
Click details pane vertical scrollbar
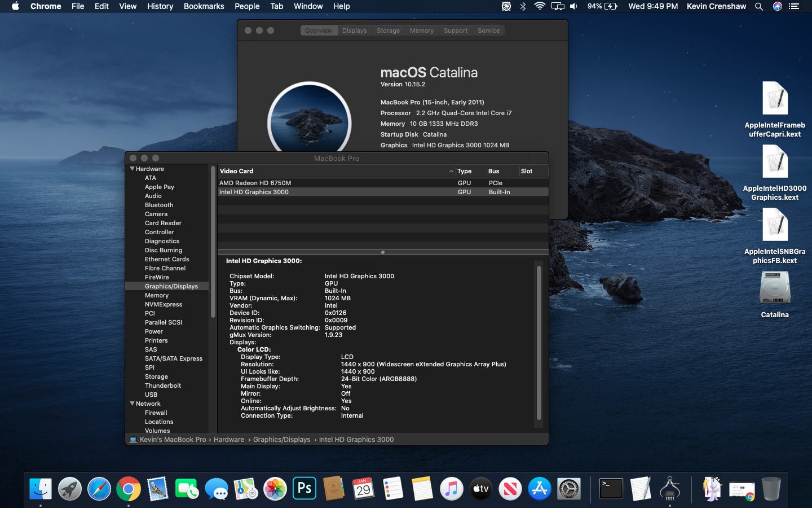(x=539, y=343)
